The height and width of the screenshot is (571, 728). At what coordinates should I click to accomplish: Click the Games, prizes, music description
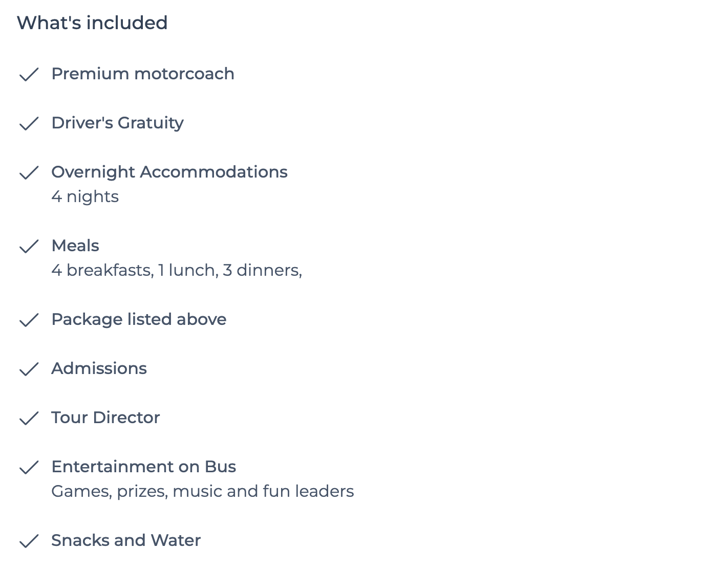tap(203, 492)
